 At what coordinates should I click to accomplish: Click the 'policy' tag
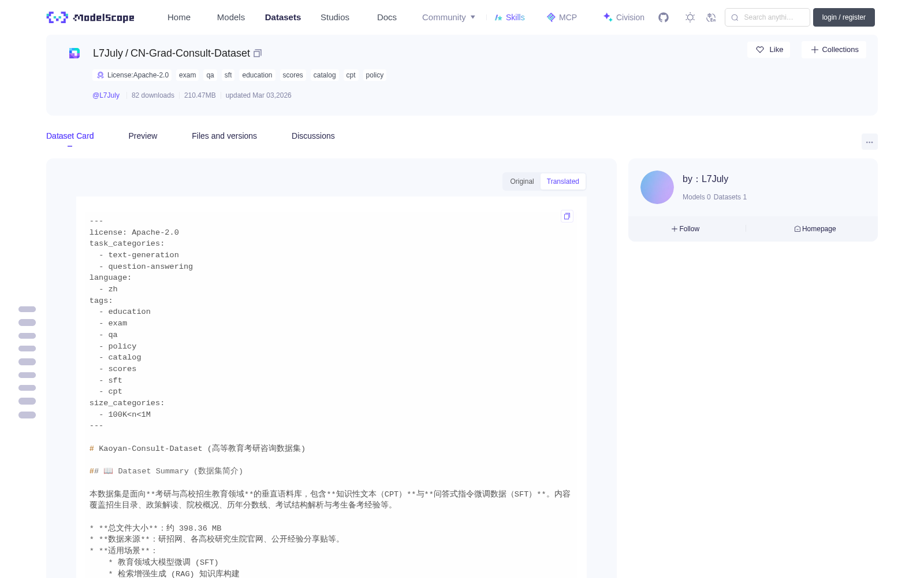pyautogui.click(x=375, y=75)
